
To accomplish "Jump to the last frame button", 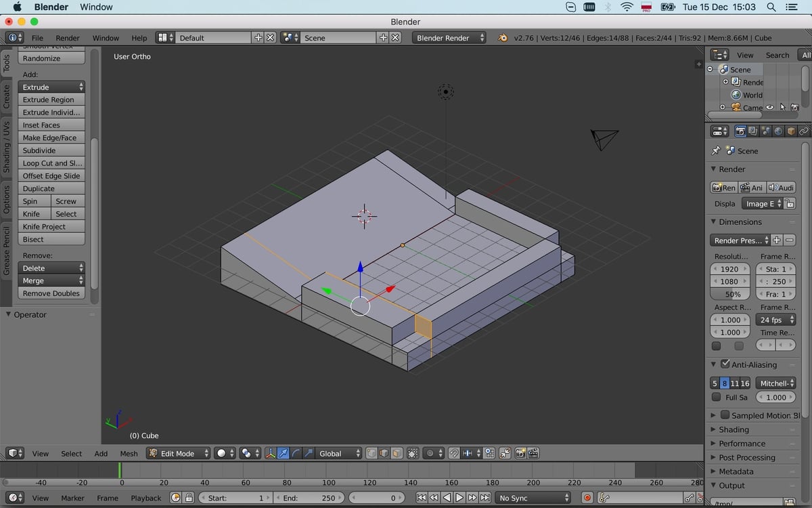I will (x=485, y=498).
